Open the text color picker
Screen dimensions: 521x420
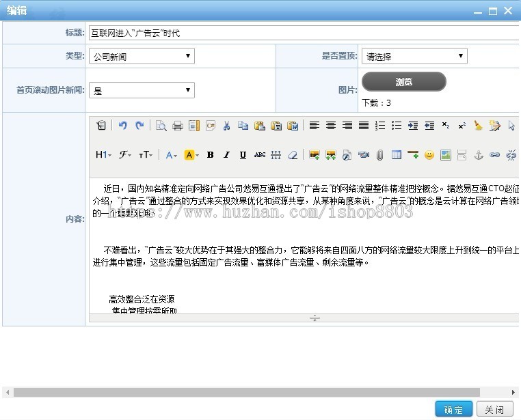point(172,154)
